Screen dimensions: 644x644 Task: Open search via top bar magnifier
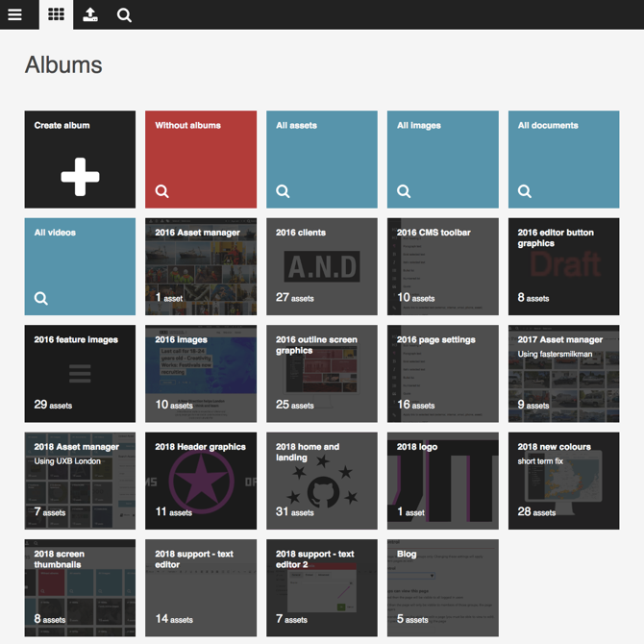coord(124,14)
